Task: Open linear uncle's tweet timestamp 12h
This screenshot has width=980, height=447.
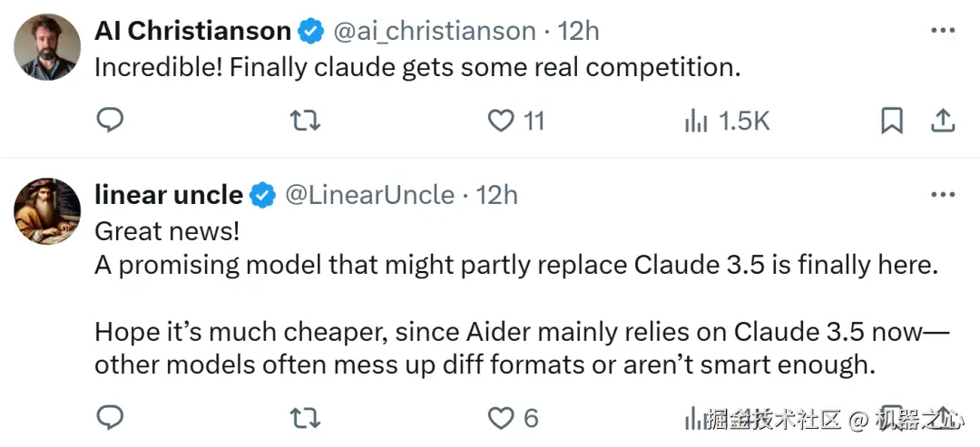Action: [497, 196]
